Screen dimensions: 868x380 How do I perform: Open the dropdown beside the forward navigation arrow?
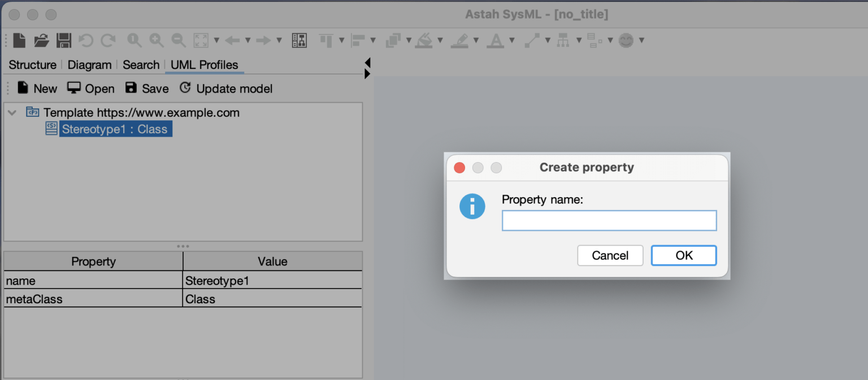click(x=279, y=40)
